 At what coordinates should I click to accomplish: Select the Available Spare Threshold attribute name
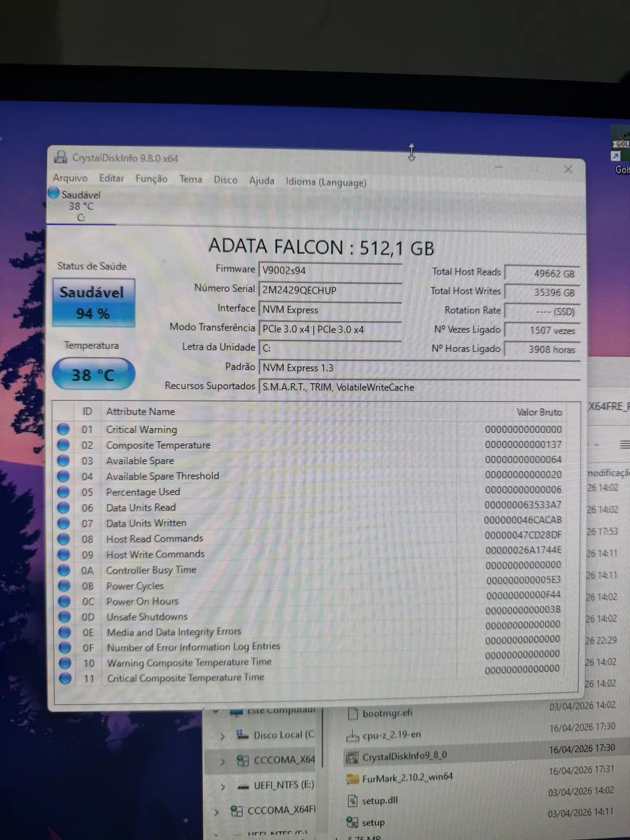click(x=163, y=476)
